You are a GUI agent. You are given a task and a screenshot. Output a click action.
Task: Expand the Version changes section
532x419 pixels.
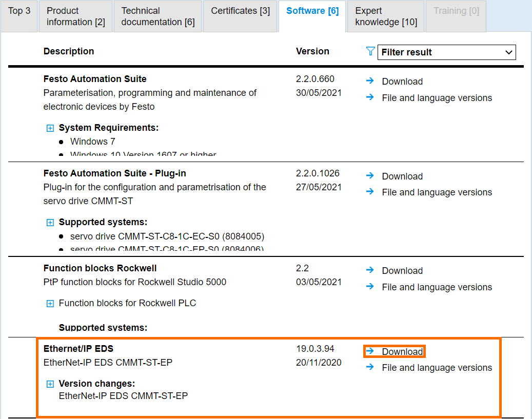click(50, 384)
